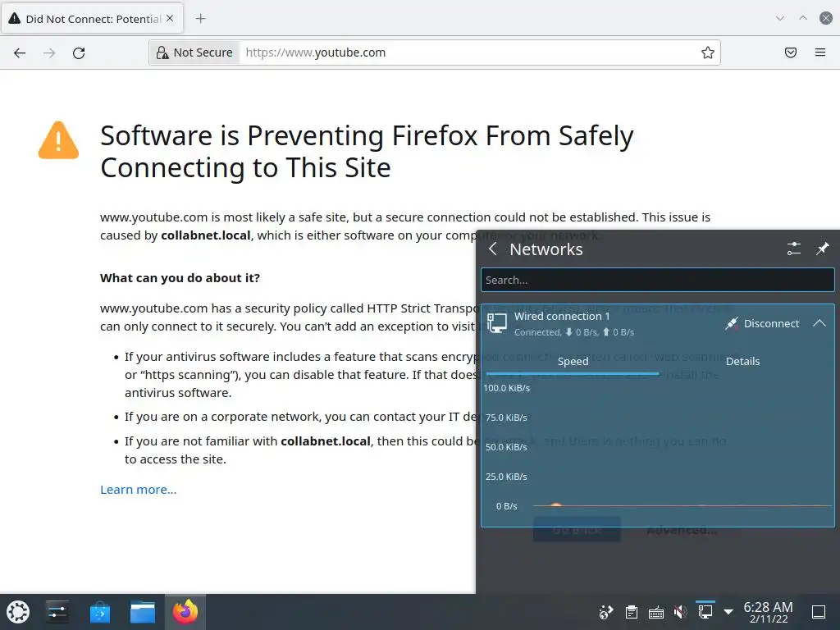Open the Dolphin file manager
Image resolution: width=840 pixels, height=630 pixels.
click(x=143, y=612)
